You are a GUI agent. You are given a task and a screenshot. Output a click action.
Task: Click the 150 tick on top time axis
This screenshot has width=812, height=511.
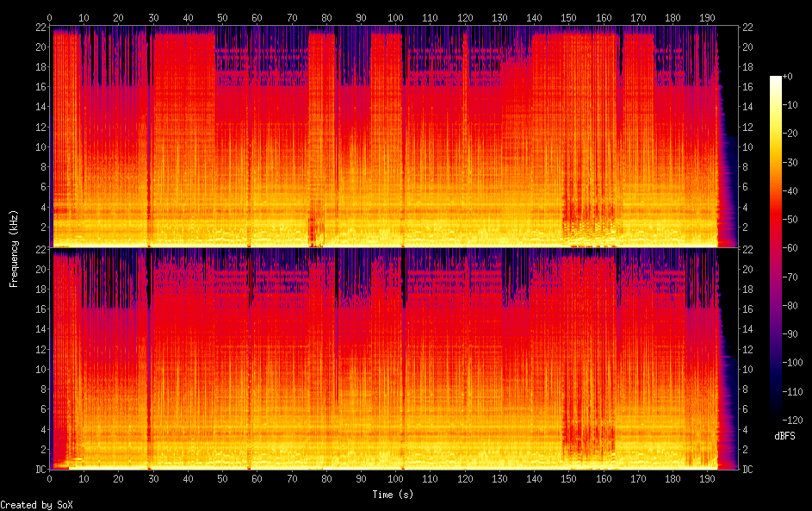coord(569,17)
